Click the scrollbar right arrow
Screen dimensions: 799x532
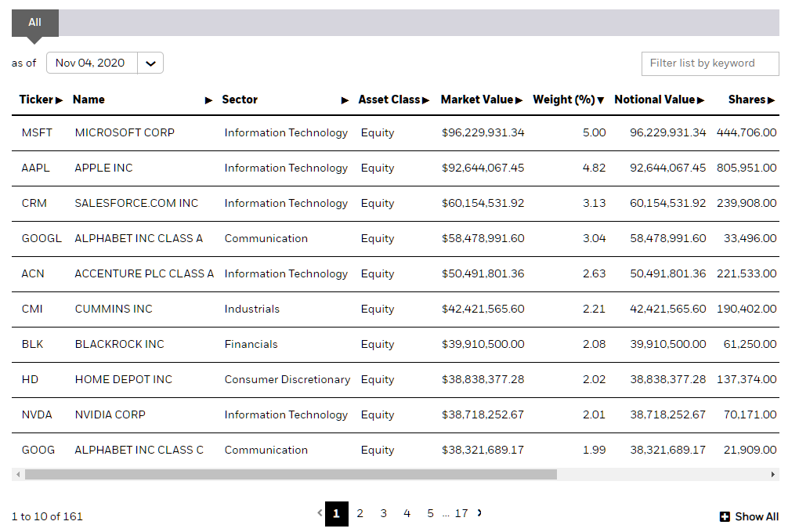click(773, 475)
